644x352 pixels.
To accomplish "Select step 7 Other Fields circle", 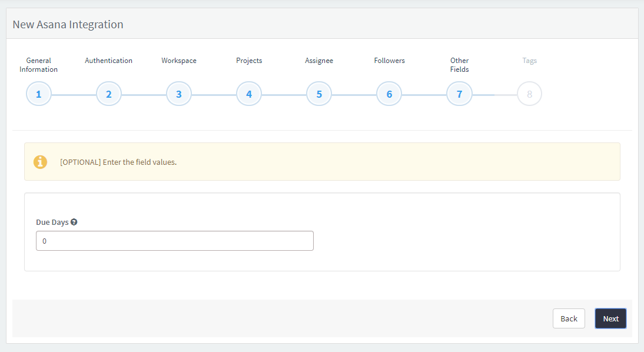I will coord(459,94).
